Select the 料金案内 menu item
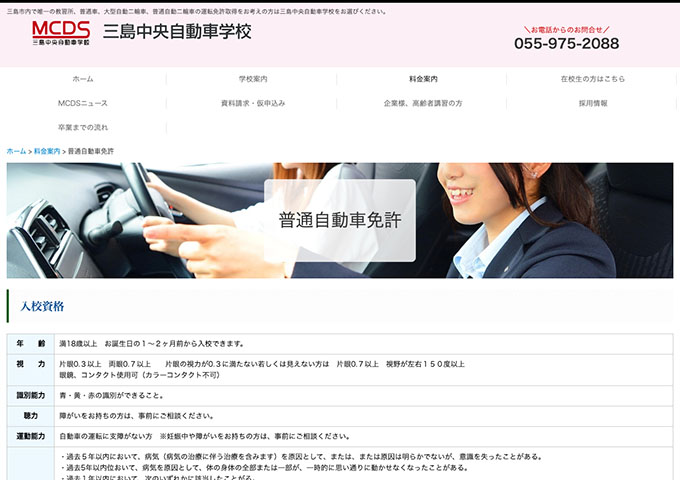 click(423, 79)
